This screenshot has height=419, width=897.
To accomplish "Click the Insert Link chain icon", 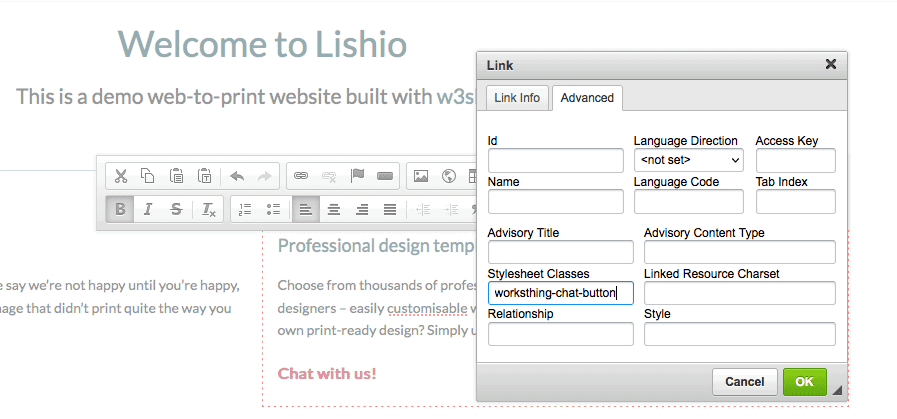I will point(301,176).
